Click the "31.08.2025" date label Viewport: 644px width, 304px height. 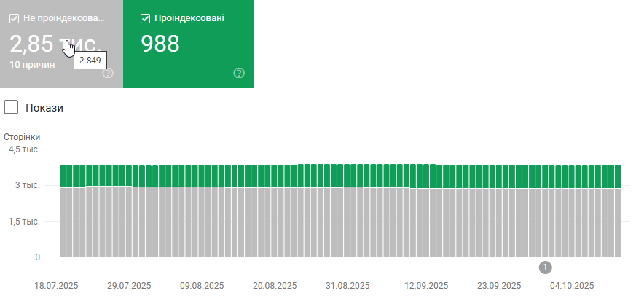tap(347, 286)
